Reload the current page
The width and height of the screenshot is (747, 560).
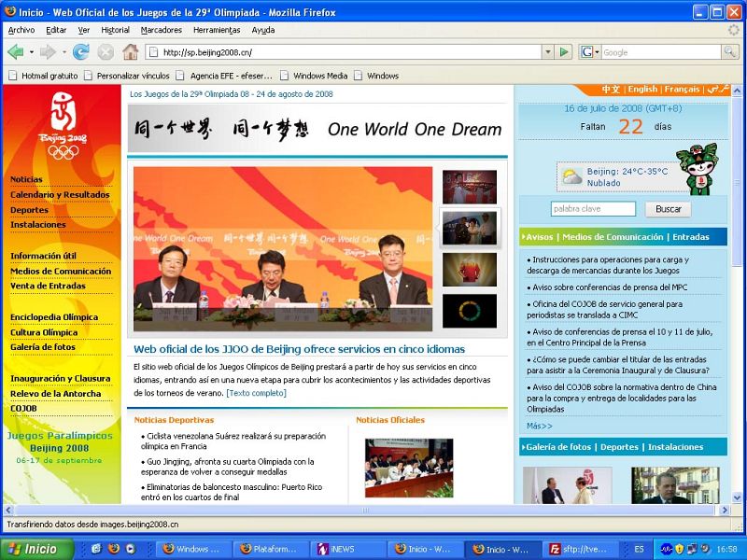(79, 52)
